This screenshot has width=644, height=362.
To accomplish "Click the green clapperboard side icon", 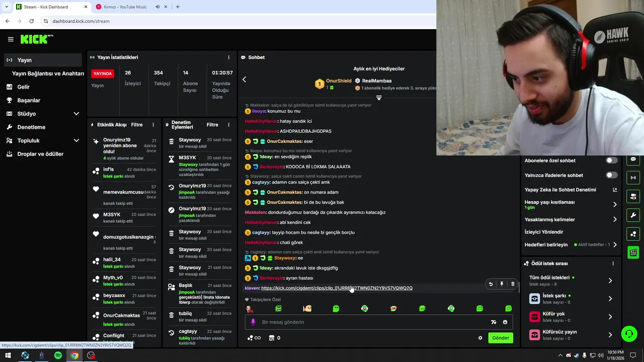I will [633, 252].
